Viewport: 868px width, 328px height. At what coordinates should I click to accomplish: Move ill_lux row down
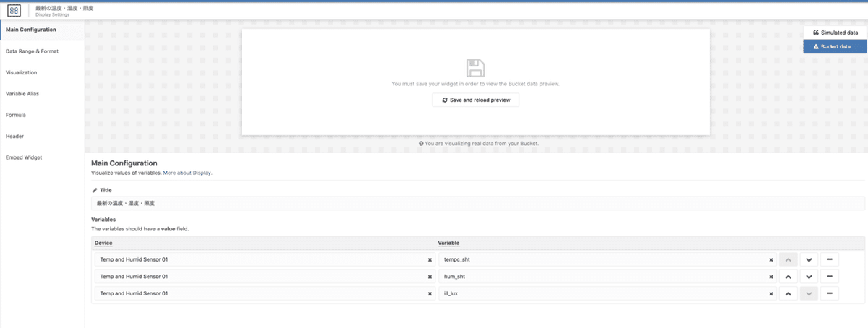click(809, 293)
